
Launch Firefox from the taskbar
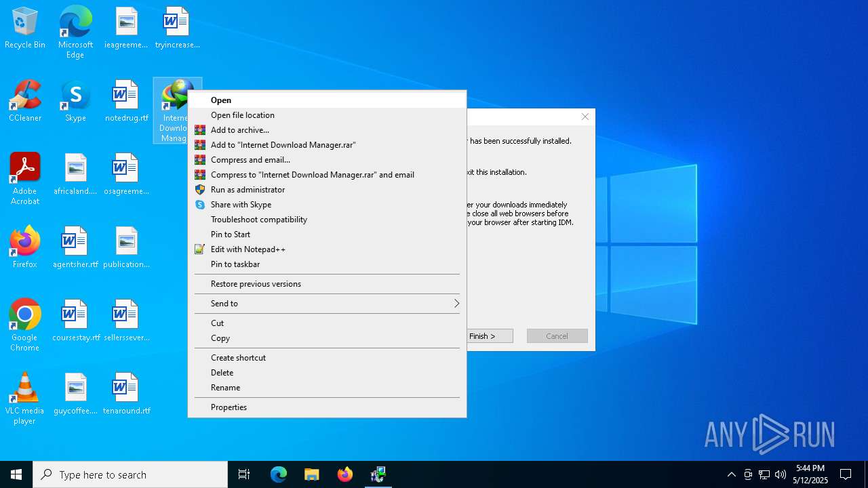coord(345,474)
